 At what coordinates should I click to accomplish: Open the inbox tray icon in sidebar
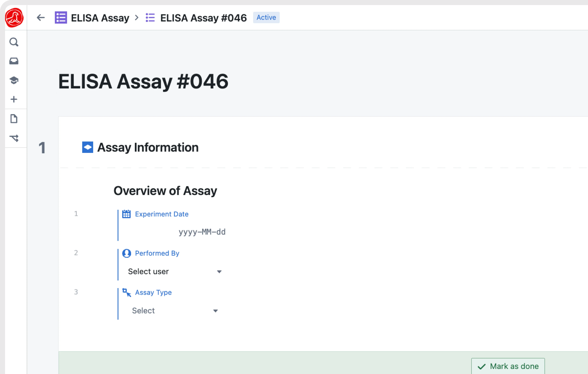(x=14, y=61)
